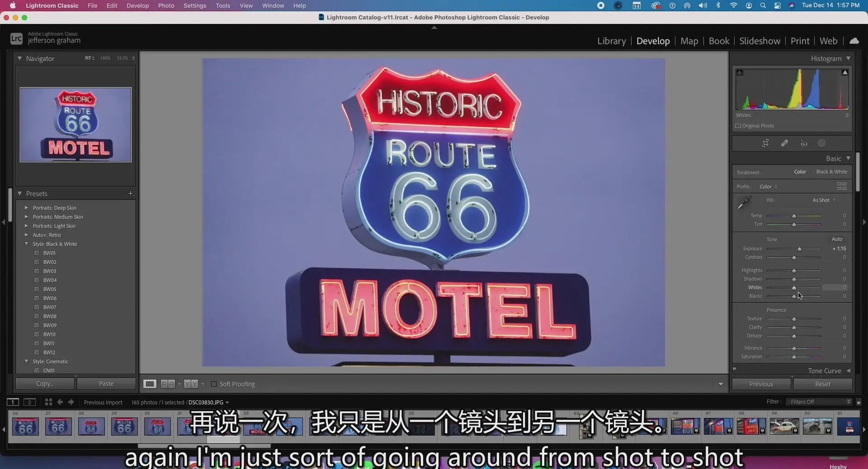Open the Masking tool
Image resolution: width=868 pixels, height=469 pixels.
point(822,143)
